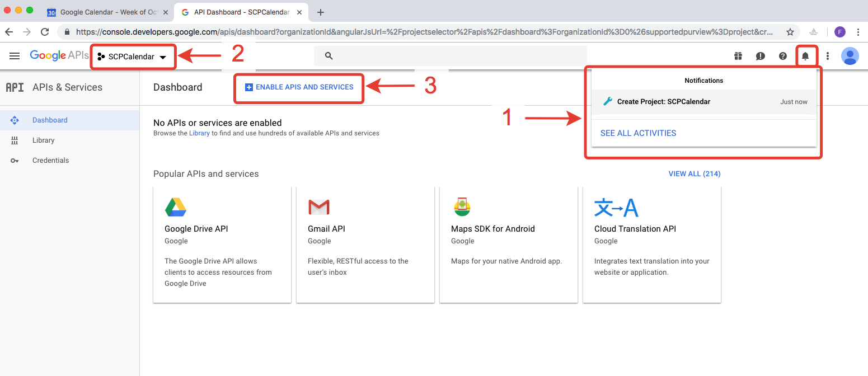This screenshot has height=376, width=868.
Task: Click the Chrome profile F avatar
Action: pos(840,32)
